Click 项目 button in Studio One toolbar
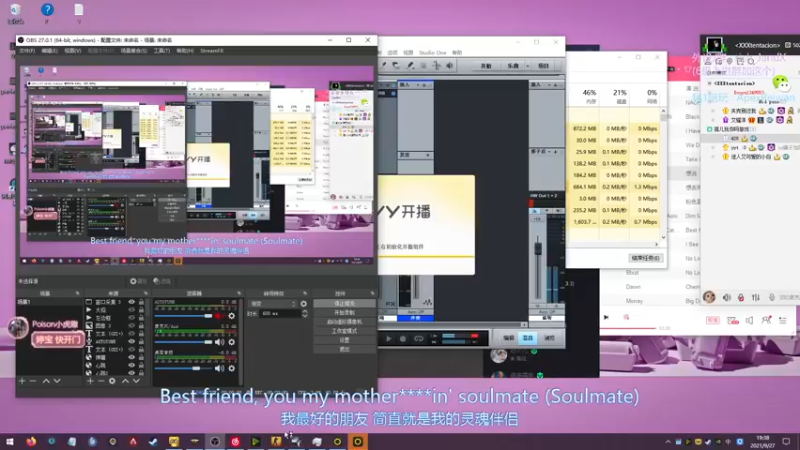 [x=544, y=66]
